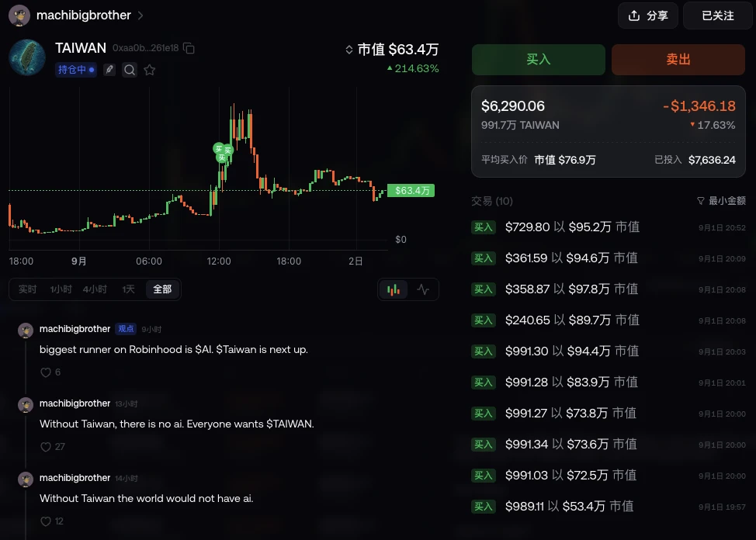The height and width of the screenshot is (540, 756).
Task: Click the 持仓中 holding badge
Action: coord(76,70)
